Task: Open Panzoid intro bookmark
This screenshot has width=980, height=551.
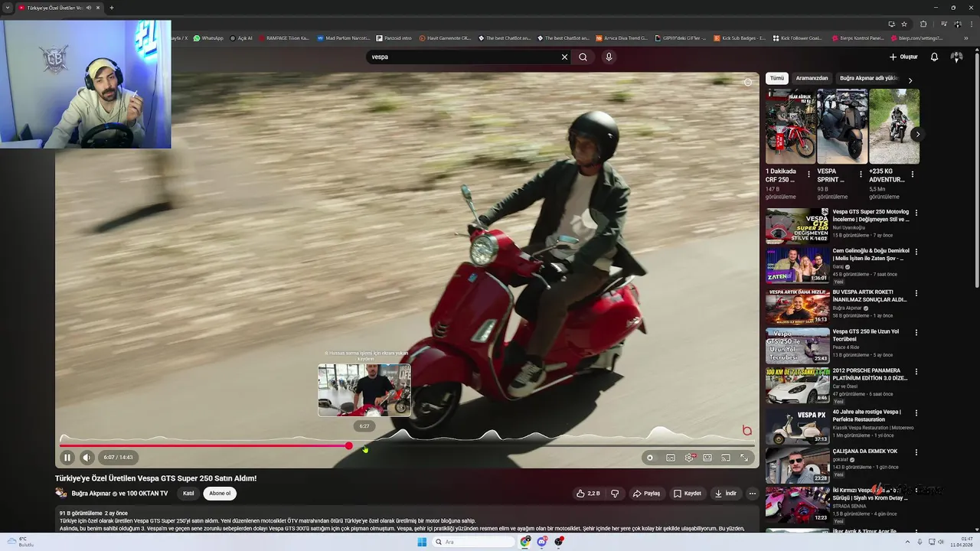Action: pos(393,37)
